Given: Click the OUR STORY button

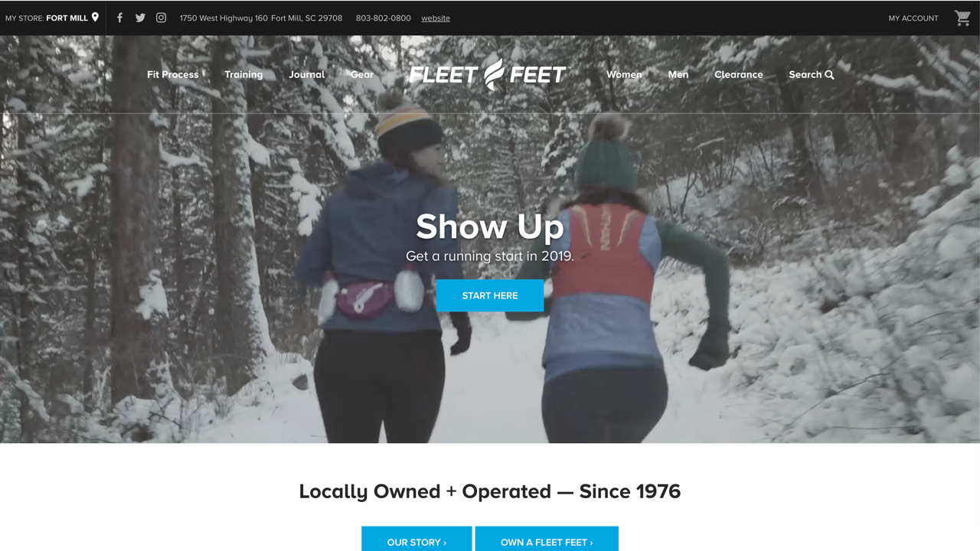Looking at the screenshot, I should [x=416, y=539].
